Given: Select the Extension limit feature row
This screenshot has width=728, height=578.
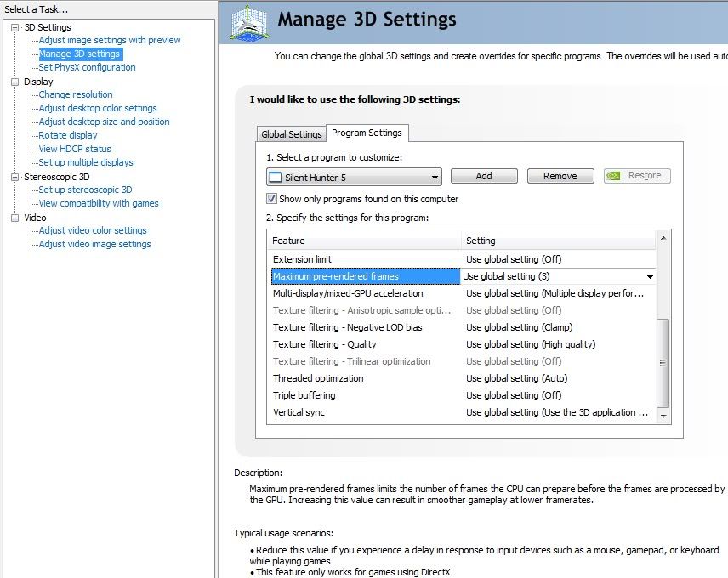Looking at the screenshot, I should pyautogui.click(x=462, y=259).
